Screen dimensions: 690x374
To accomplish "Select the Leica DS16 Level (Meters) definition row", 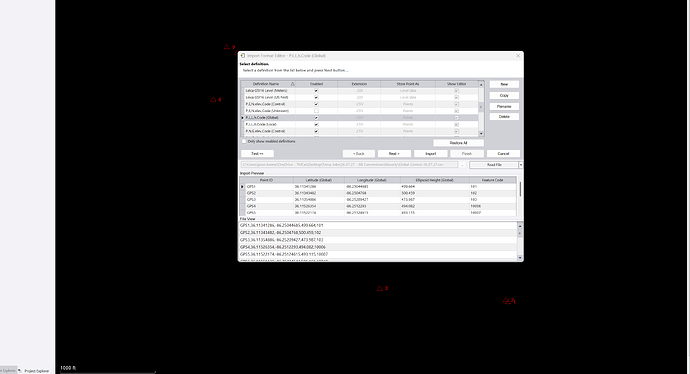I will [x=360, y=91].
